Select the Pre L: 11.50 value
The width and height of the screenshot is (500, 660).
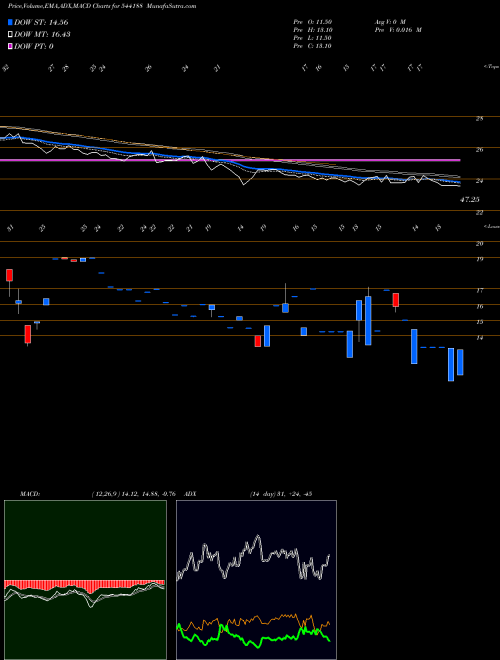click(x=313, y=38)
